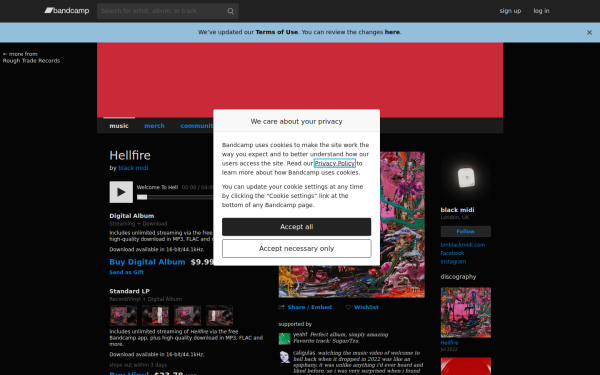600x375 pixels.
Task: Switch to the music tab
Action: [x=119, y=126]
